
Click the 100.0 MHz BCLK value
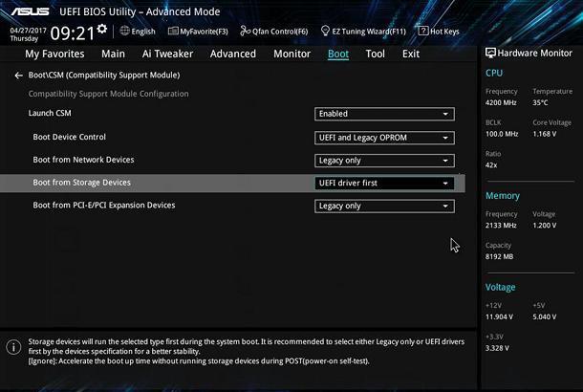point(502,134)
